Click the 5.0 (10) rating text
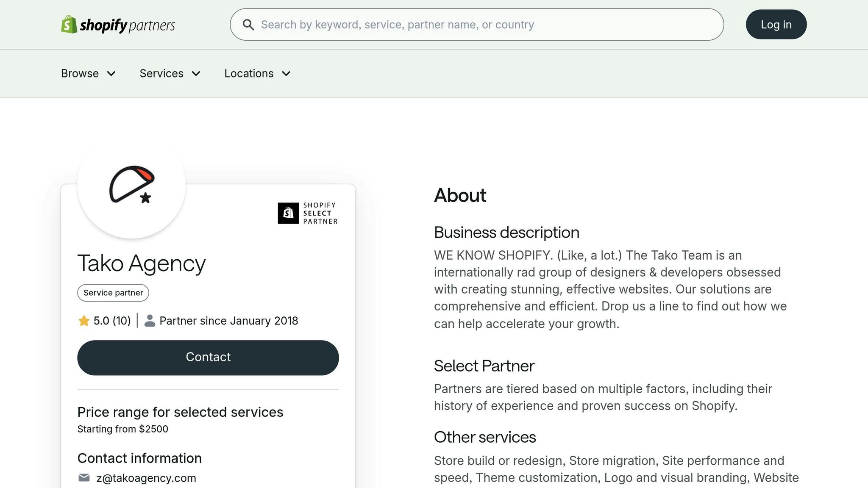The image size is (868, 488). point(112,321)
